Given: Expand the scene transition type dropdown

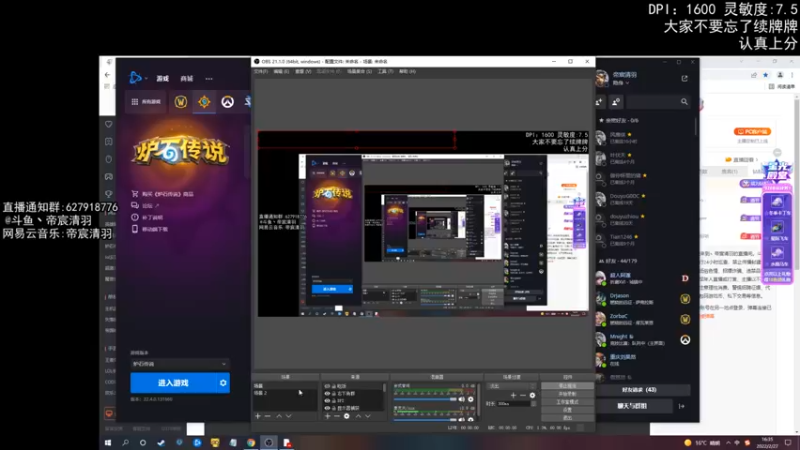Looking at the screenshot, I should tap(511, 386).
